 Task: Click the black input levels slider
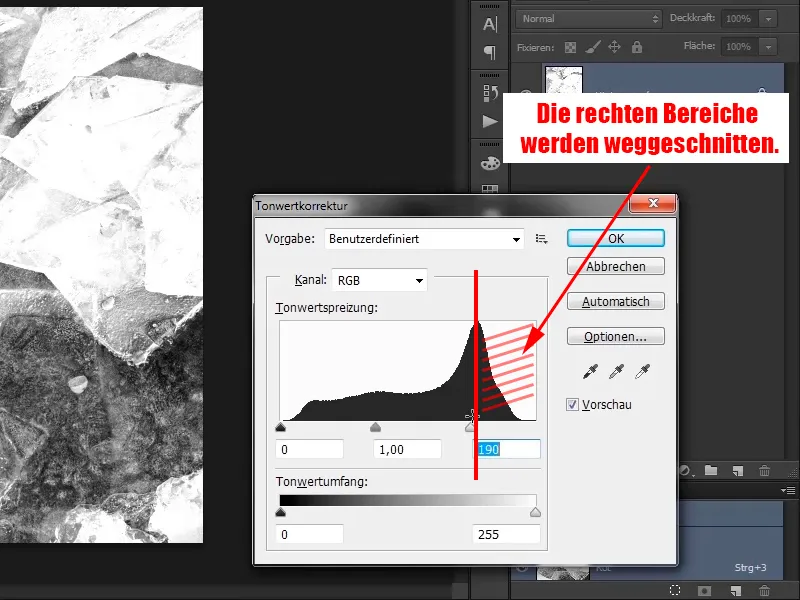280,427
